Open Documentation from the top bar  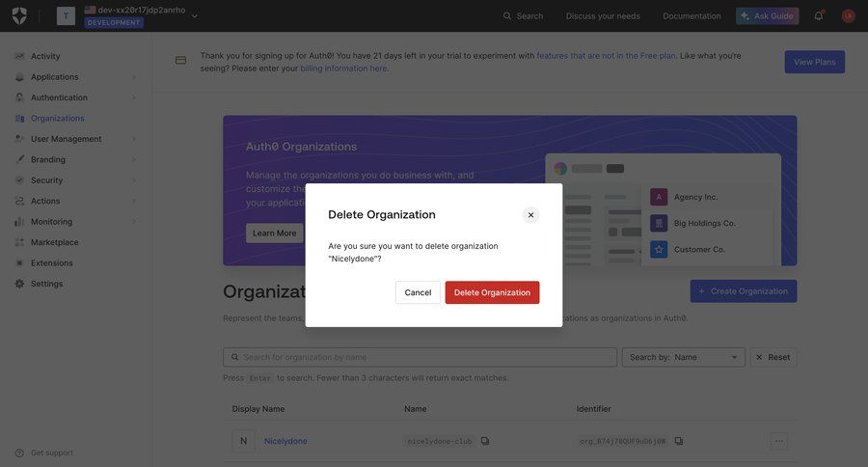pos(692,16)
